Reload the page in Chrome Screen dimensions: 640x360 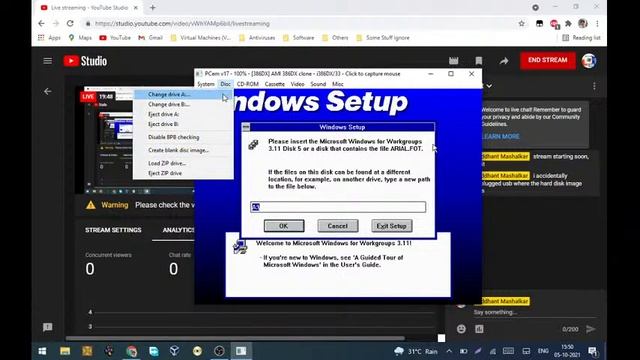(x=70, y=24)
